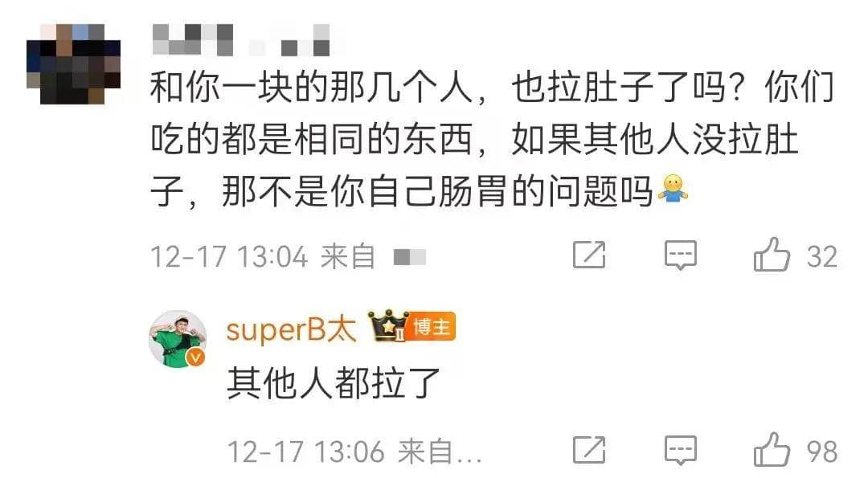Click the first comment text about 拉肚子
This screenshot has height=478, width=868.
tap(492, 140)
